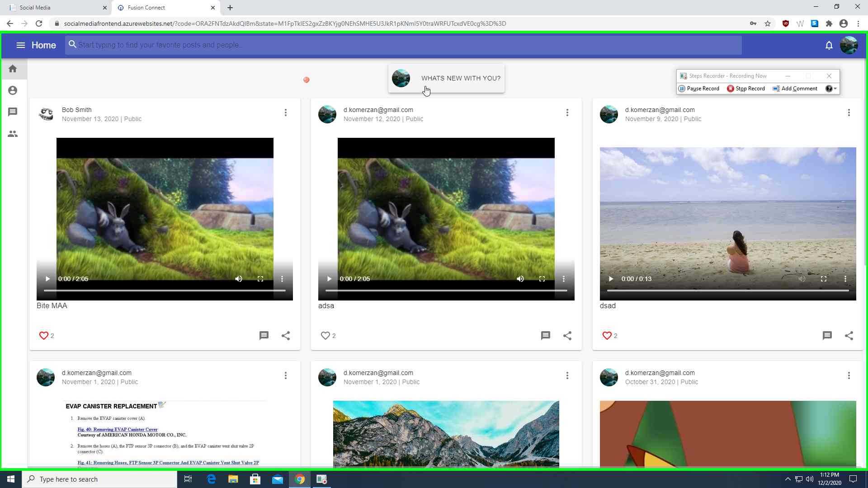The height and width of the screenshot is (488, 868).
Task: Share the dsad post
Action: (849, 335)
